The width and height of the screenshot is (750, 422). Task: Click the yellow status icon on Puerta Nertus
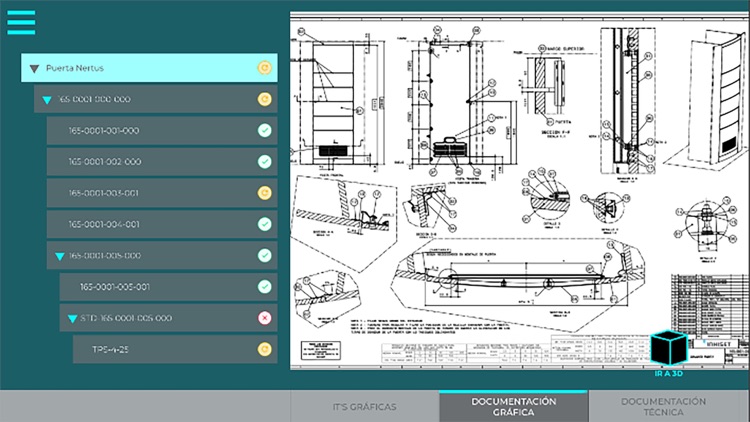pos(265,68)
